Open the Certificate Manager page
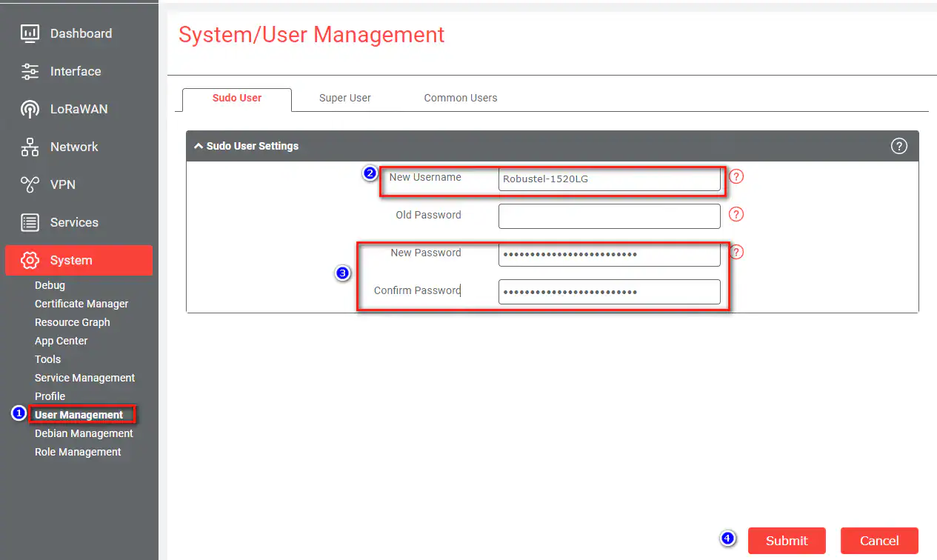Screen dimensions: 937x560 click(x=81, y=304)
